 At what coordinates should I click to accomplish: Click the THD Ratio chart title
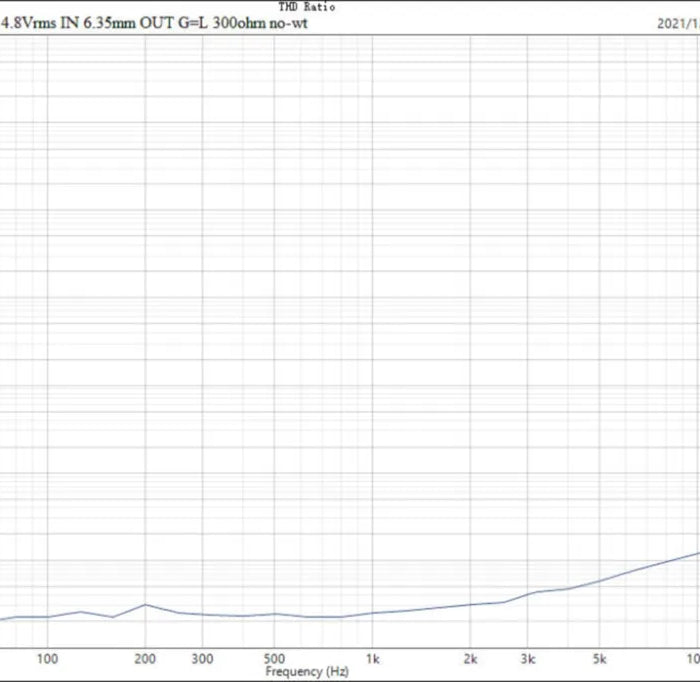click(x=307, y=7)
